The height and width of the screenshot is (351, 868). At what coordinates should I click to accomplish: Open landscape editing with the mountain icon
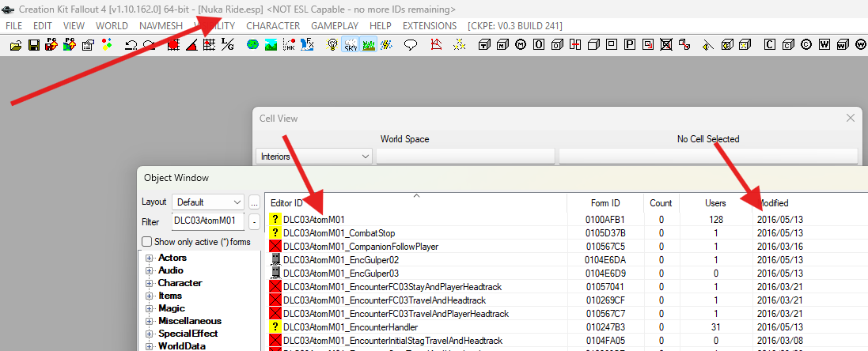(271, 45)
